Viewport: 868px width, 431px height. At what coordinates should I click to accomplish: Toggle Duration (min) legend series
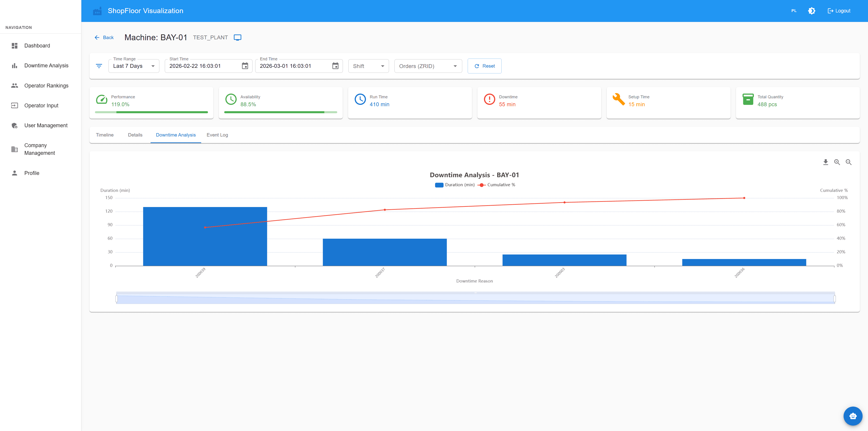455,185
